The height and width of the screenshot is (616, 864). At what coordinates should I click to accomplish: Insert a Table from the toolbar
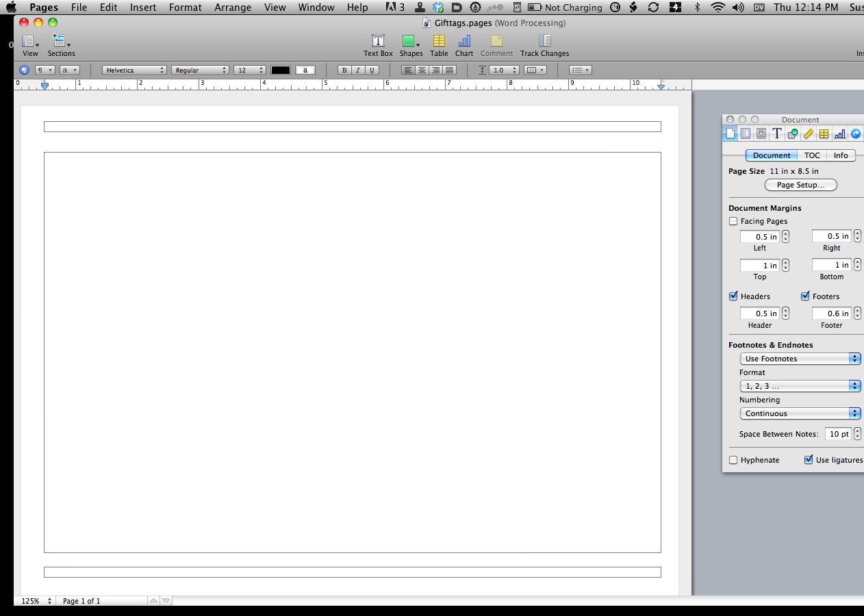439,45
